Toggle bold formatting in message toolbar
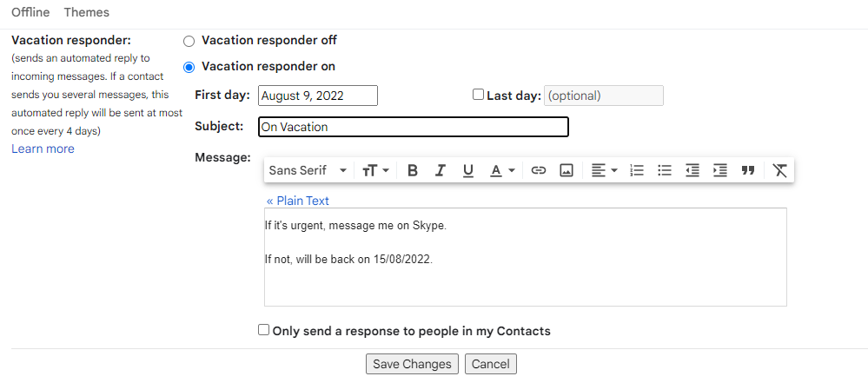868x383 pixels. click(x=413, y=171)
